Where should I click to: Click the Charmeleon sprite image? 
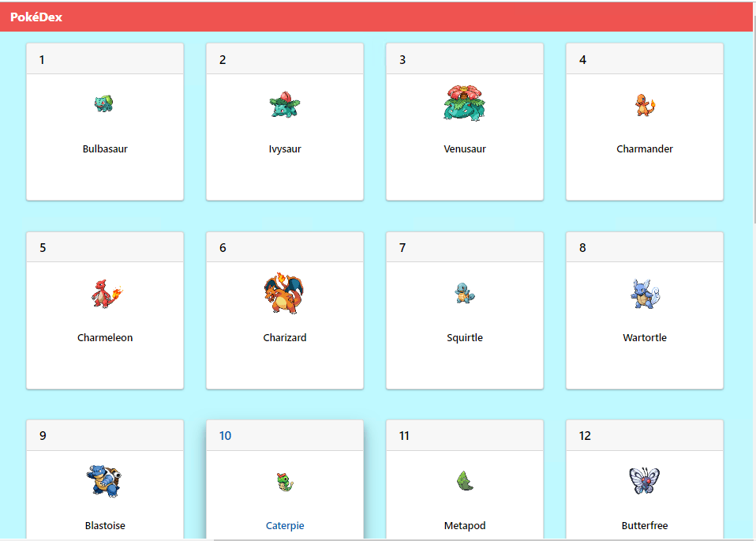(105, 292)
